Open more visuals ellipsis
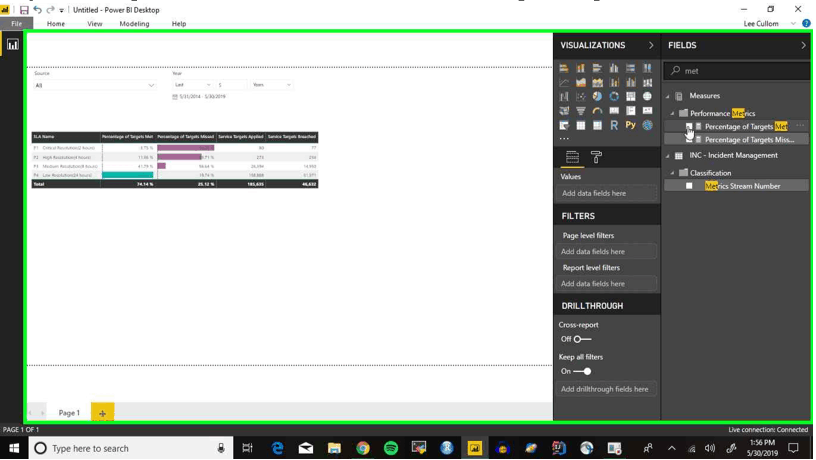Image resolution: width=816 pixels, height=460 pixels. [x=564, y=138]
